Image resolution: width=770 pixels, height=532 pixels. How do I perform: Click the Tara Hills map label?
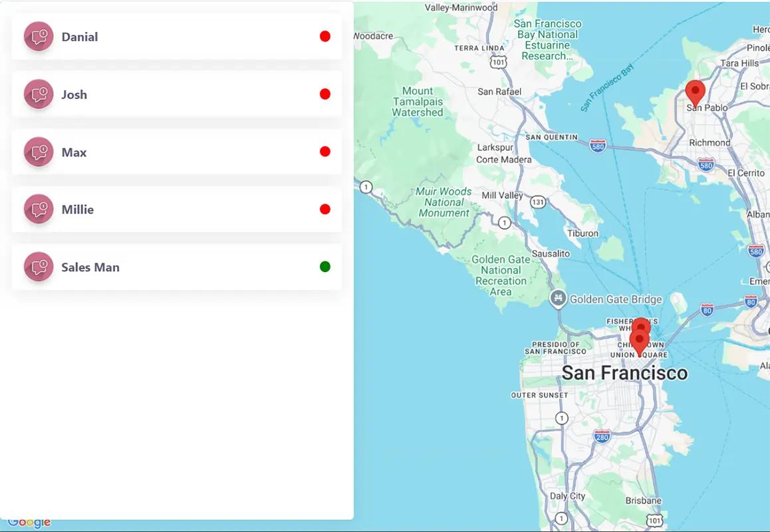739,63
